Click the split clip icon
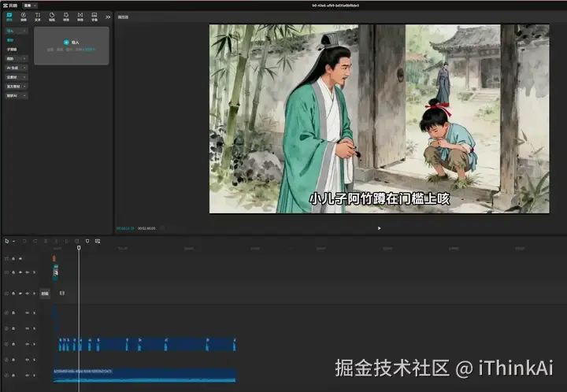This screenshot has height=392, width=567. pyautogui.click(x=46, y=241)
